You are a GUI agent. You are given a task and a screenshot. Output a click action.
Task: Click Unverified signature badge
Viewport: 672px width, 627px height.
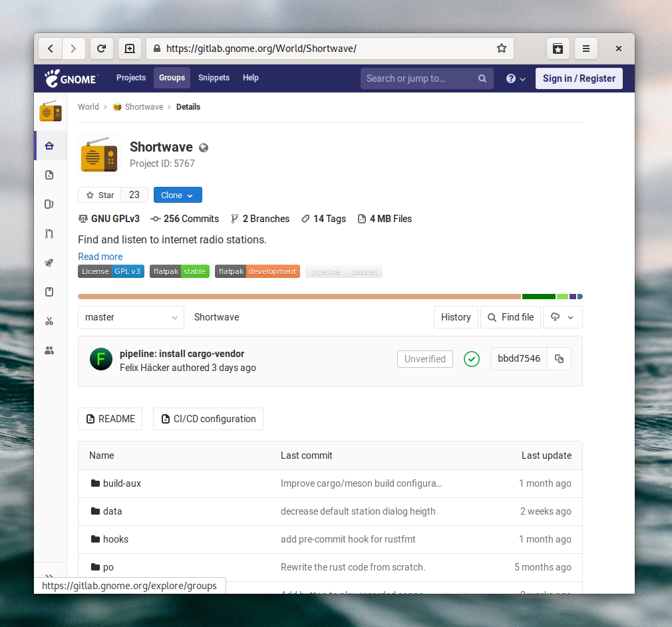(424, 359)
